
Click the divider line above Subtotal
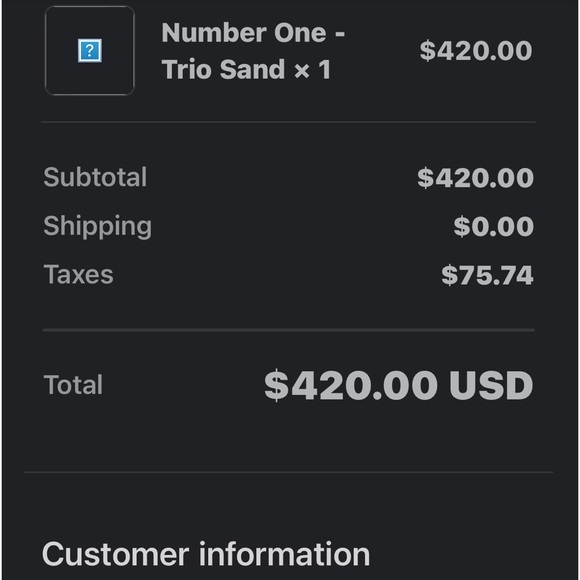(289, 122)
